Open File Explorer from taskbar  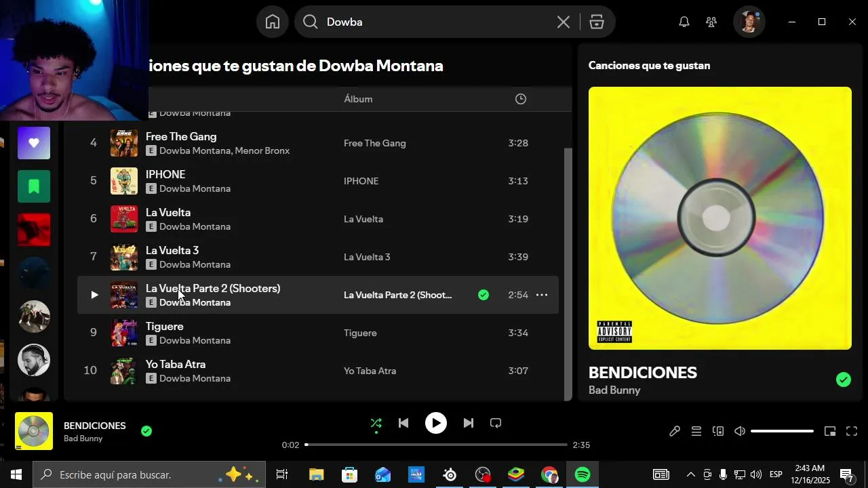317,474
